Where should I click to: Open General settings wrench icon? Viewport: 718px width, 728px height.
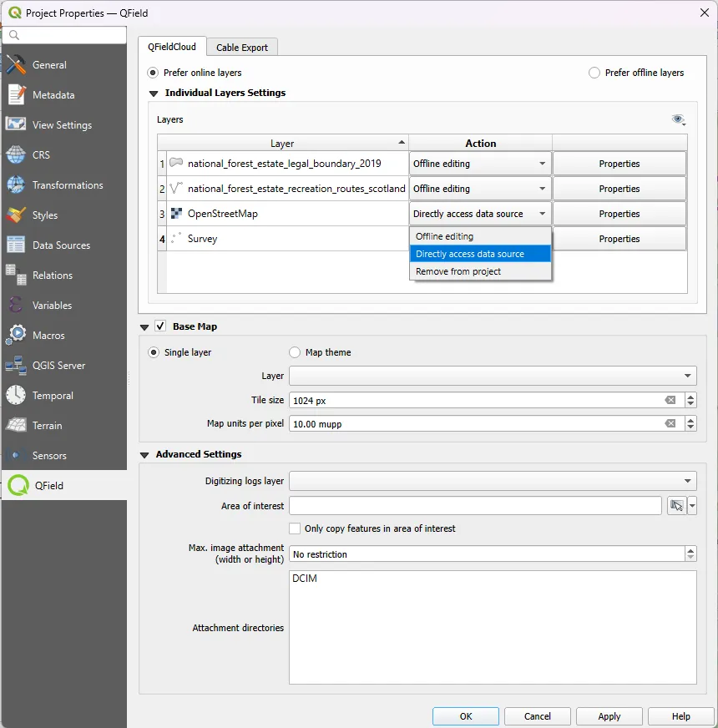16,65
